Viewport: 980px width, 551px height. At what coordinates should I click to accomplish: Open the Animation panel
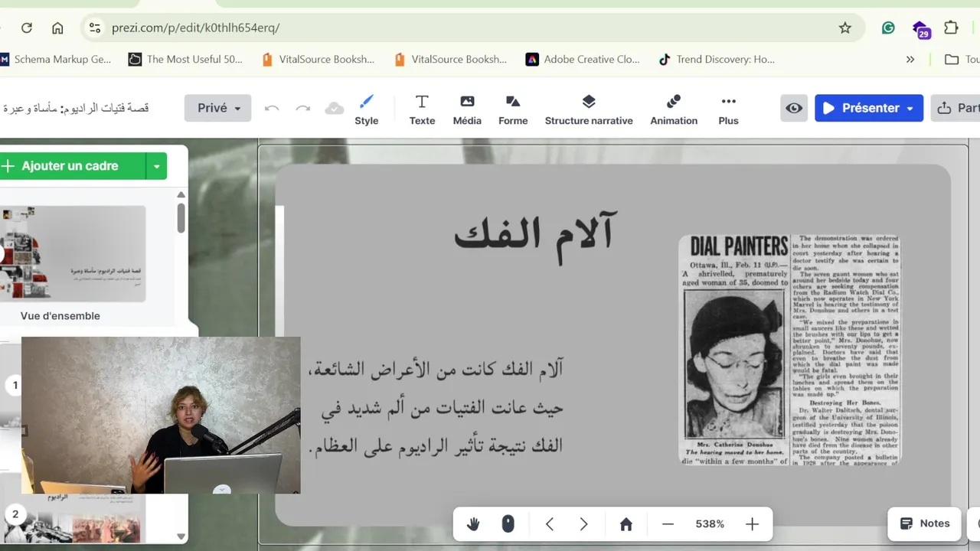tap(674, 109)
